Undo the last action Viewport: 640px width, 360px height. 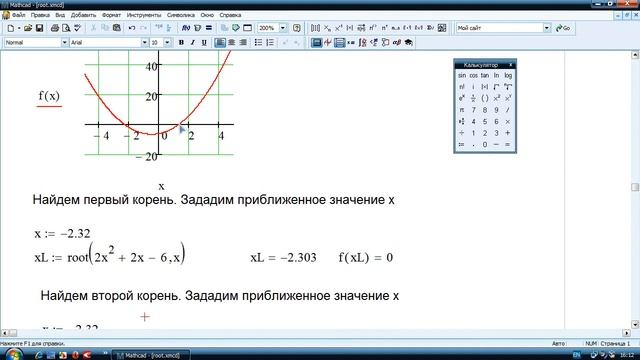pyautogui.click(x=131, y=28)
